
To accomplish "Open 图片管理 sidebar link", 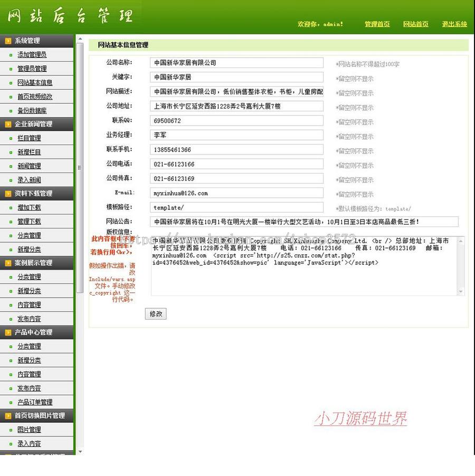I will [29, 430].
